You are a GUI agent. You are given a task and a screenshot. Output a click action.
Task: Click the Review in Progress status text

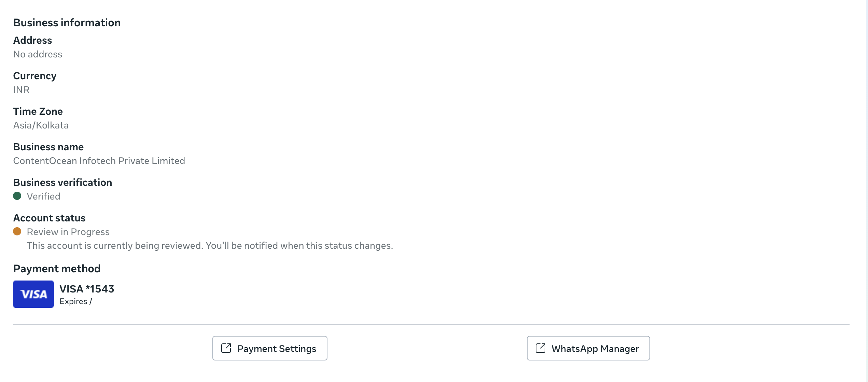tap(68, 232)
